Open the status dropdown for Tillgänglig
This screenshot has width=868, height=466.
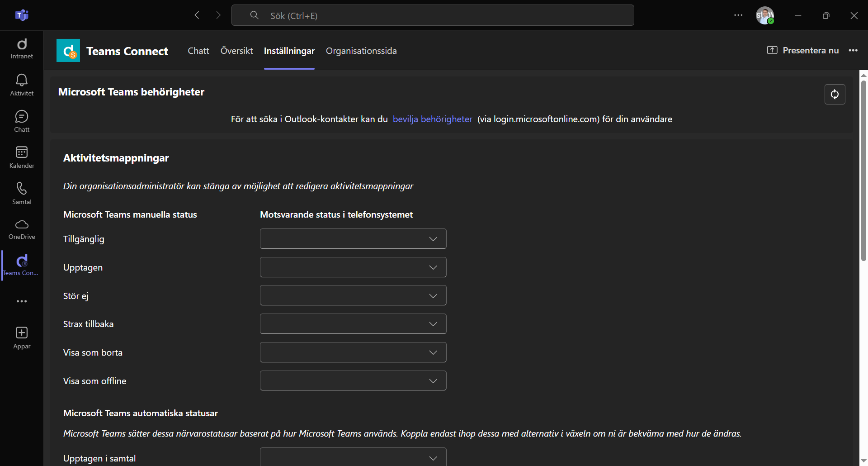tap(353, 238)
